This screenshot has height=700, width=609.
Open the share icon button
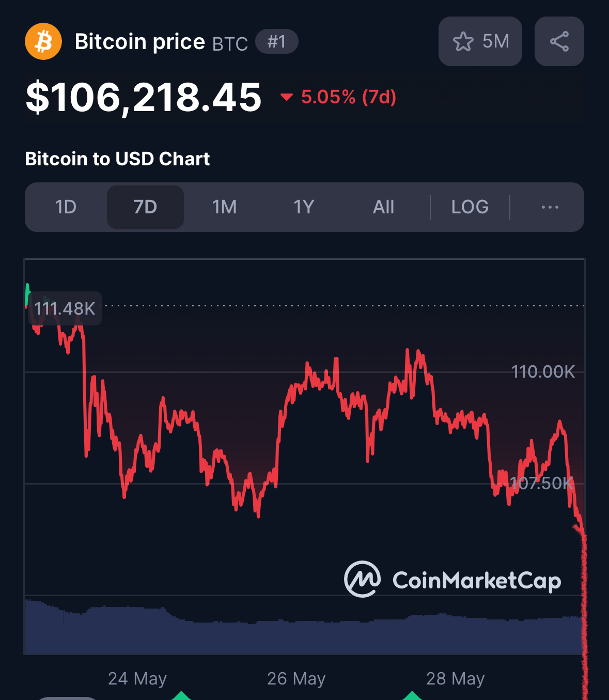[559, 41]
